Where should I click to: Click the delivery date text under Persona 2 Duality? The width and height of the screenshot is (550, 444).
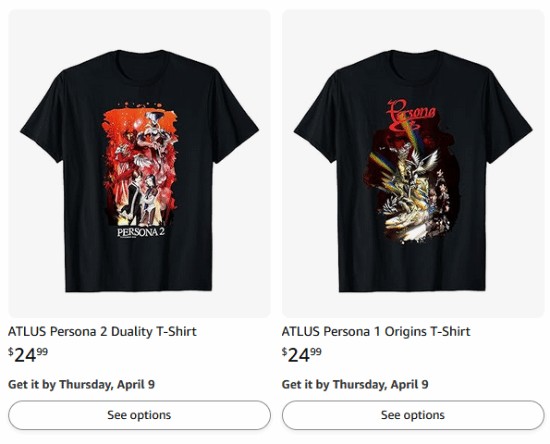pyautogui.click(x=81, y=384)
